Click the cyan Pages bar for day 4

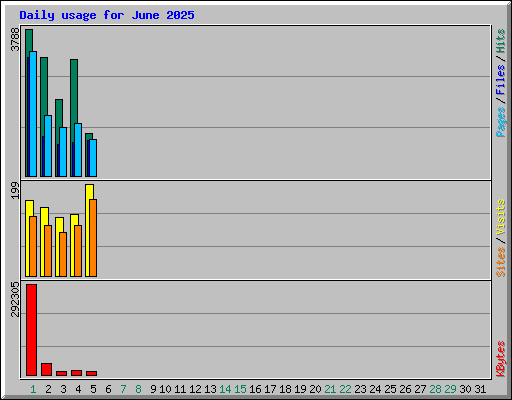tap(78, 150)
